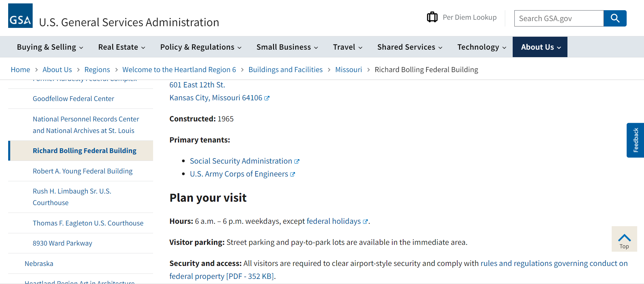Go to Missouri breadcrumb link

tap(348, 70)
